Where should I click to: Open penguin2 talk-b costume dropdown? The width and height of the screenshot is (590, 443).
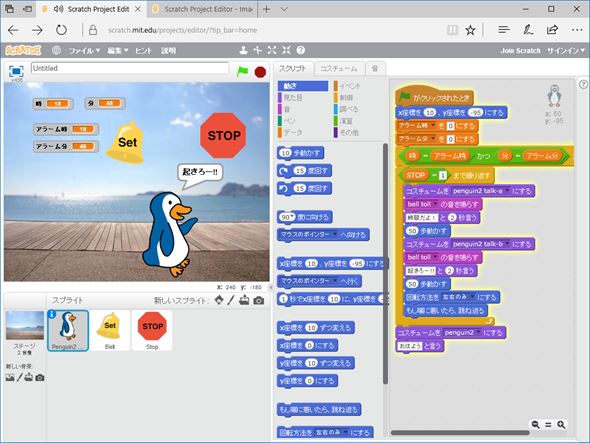click(507, 244)
